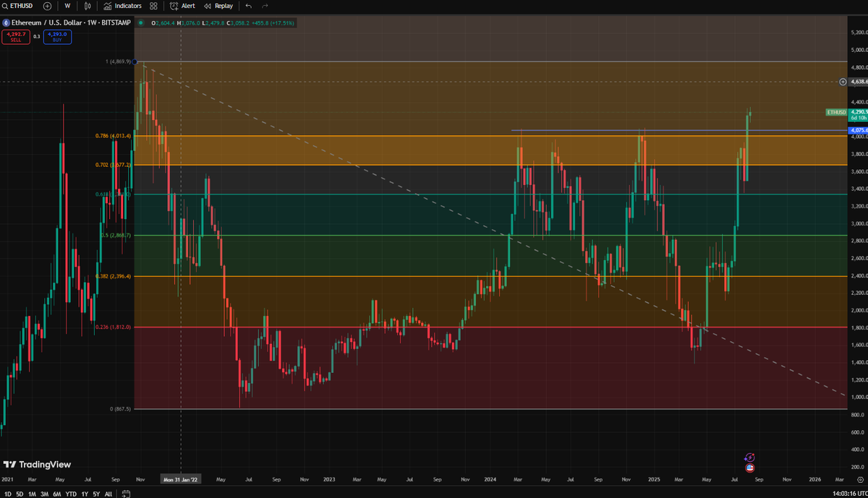This screenshot has width=868, height=498.
Task: Open the indicator templates grid icon
Action: (x=153, y=6)
